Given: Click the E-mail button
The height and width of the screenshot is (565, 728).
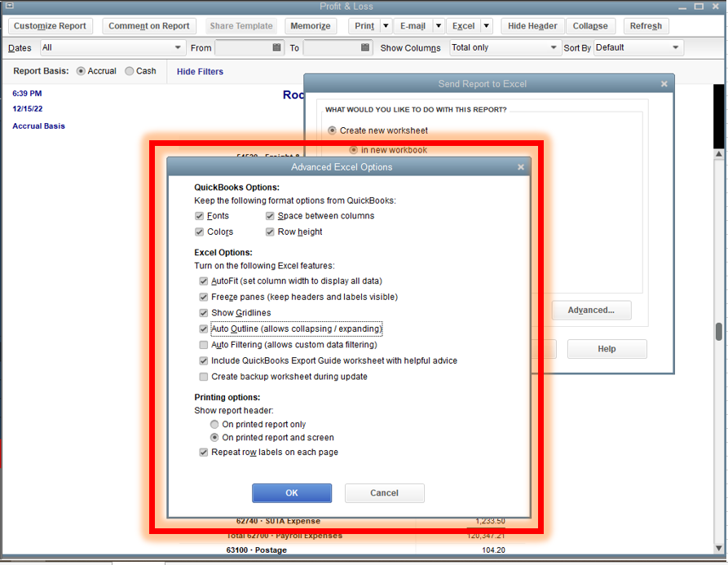Looking at the screenshot, I should pos(413,26).
